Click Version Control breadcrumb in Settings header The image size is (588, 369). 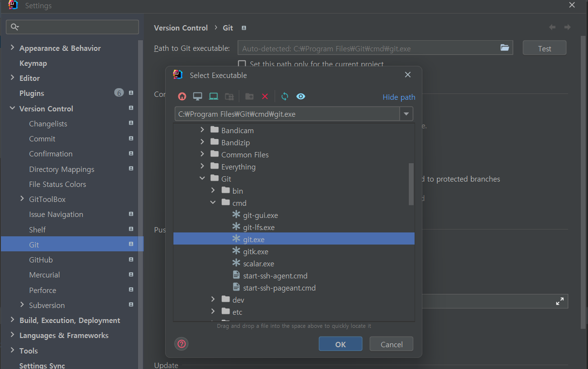pos(181,28)
